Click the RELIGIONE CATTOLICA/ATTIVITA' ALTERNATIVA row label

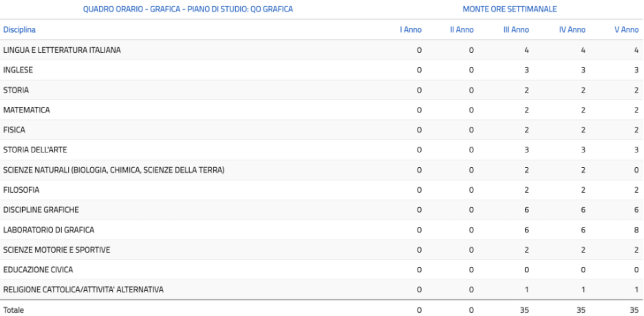83,290
